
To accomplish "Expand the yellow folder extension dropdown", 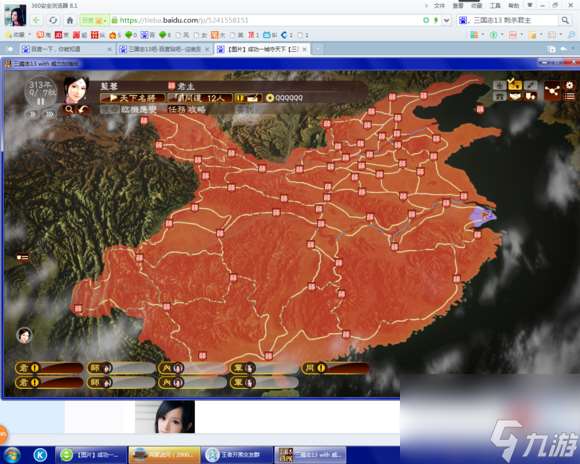I will pyautogui.click(x=541, y=35).
